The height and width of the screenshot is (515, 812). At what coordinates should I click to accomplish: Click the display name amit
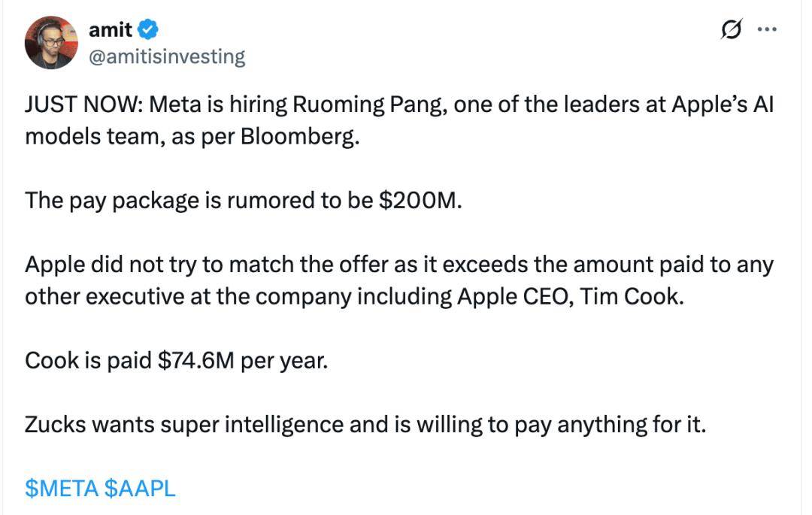pyautogui.click(x=110, y=30)
